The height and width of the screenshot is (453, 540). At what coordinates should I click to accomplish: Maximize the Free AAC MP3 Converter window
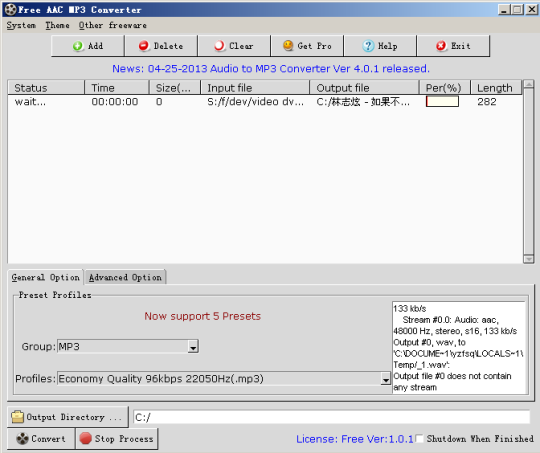pos(517,9)
